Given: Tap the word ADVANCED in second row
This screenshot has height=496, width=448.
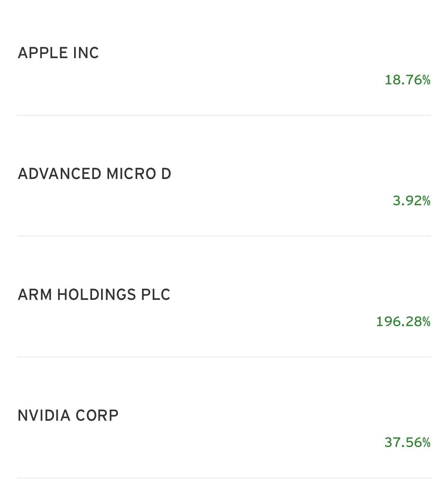Looking at the screenshot, I should click(x=59, y=174).
